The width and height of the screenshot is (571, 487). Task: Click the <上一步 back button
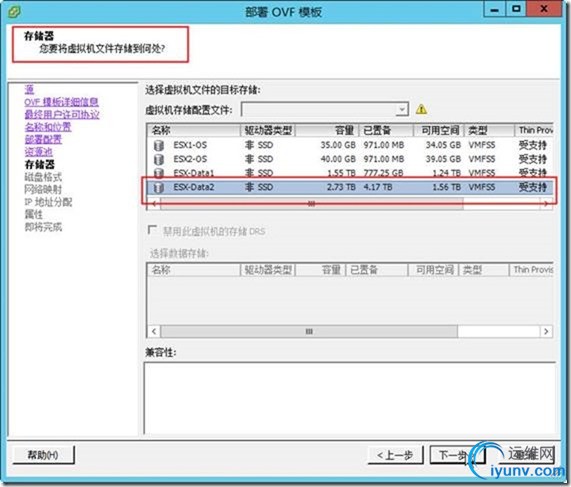pyautogui.click(x=395, y=455)
